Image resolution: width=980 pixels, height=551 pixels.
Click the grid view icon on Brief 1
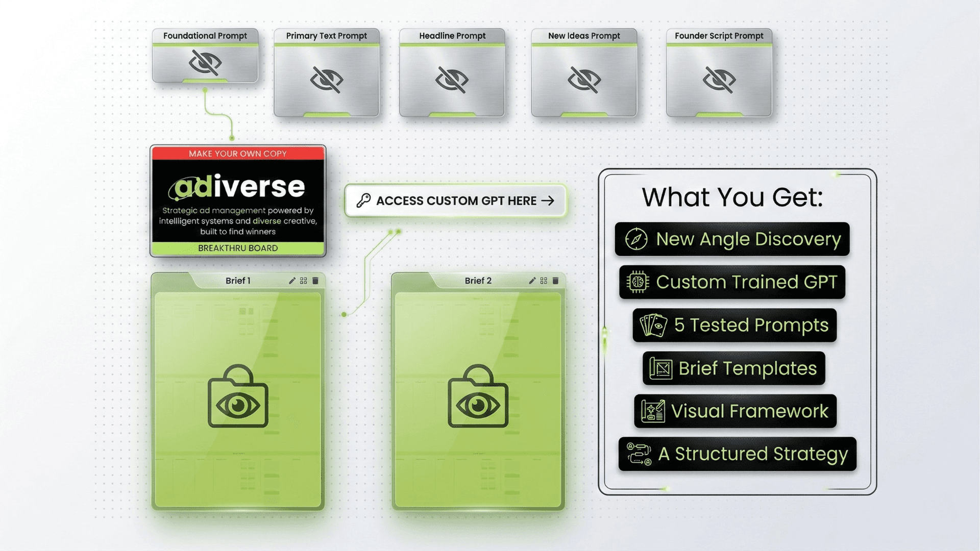click(304, 281)
